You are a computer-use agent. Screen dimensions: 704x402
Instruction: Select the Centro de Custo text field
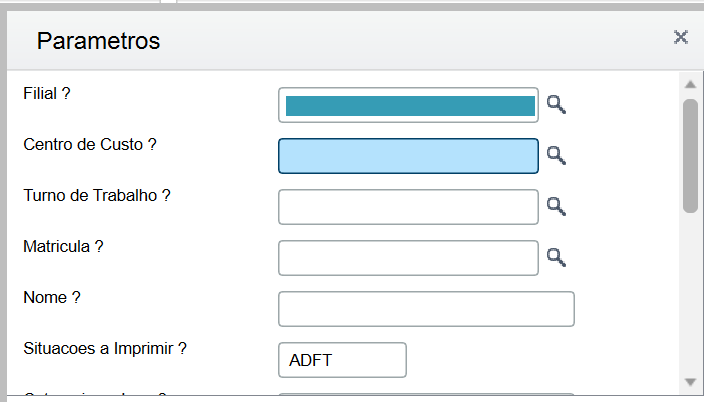coord(408,156)
